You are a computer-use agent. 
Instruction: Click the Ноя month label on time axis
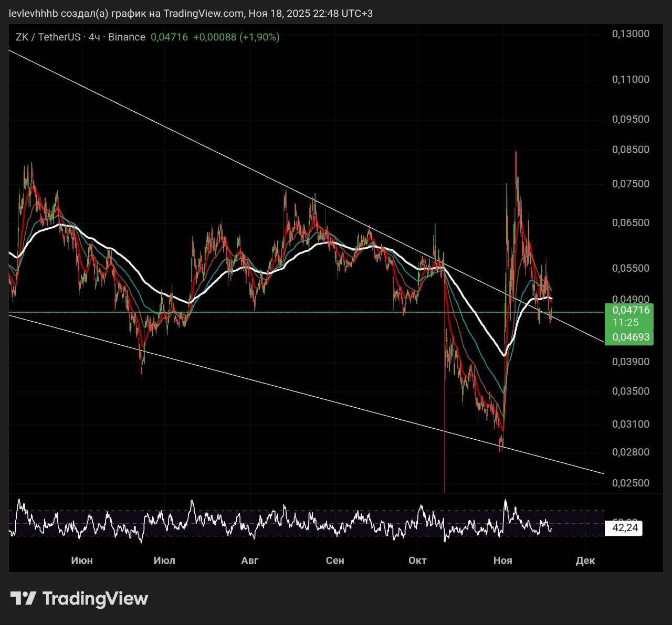502,560
